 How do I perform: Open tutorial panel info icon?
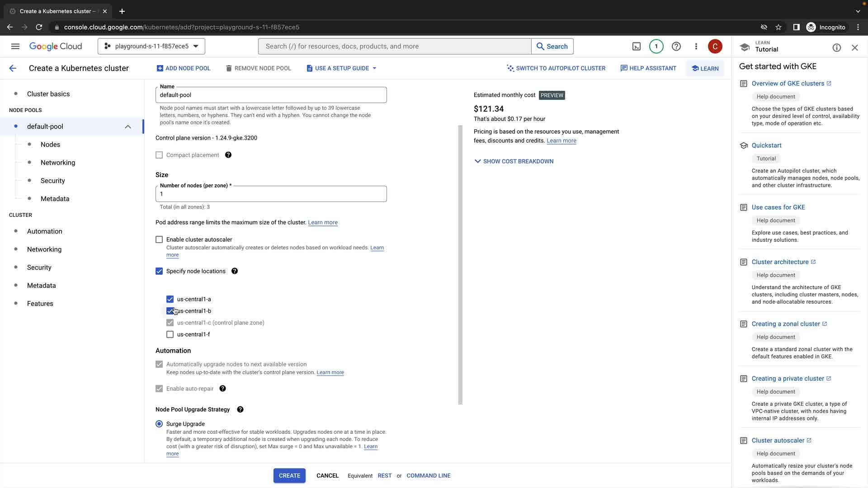coord(836,47)
